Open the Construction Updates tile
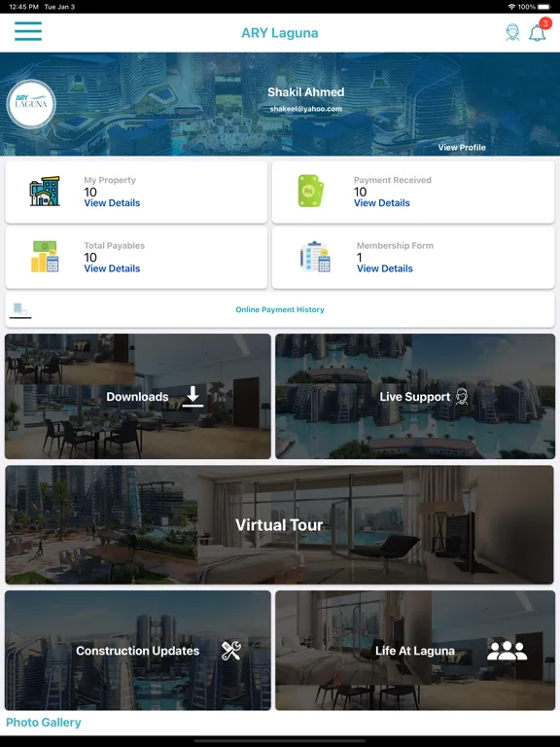This screenshot has height=747, width=560. pos(138,651)
